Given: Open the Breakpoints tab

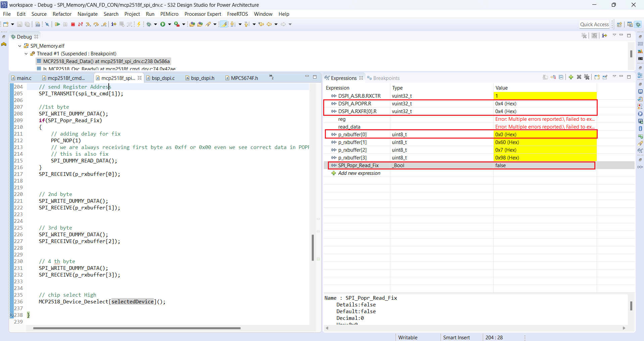Looking at the screenshot, I should click(x=386, y=78).
